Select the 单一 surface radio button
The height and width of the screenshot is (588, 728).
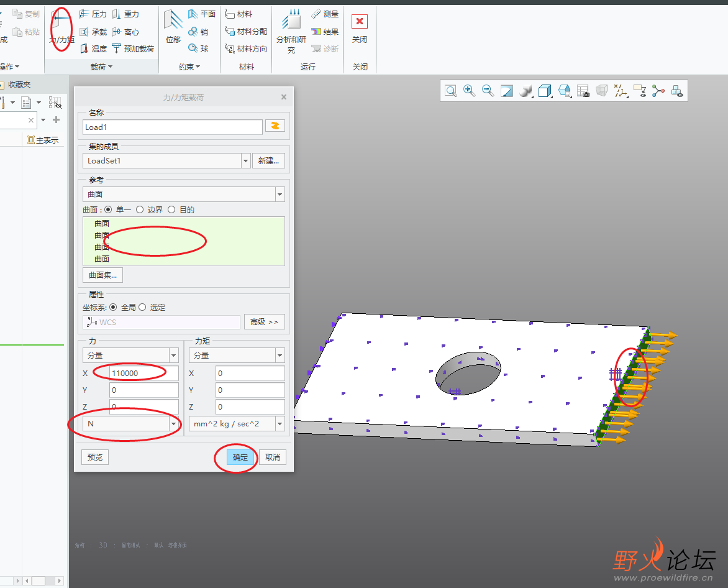[x=108, y=209]
